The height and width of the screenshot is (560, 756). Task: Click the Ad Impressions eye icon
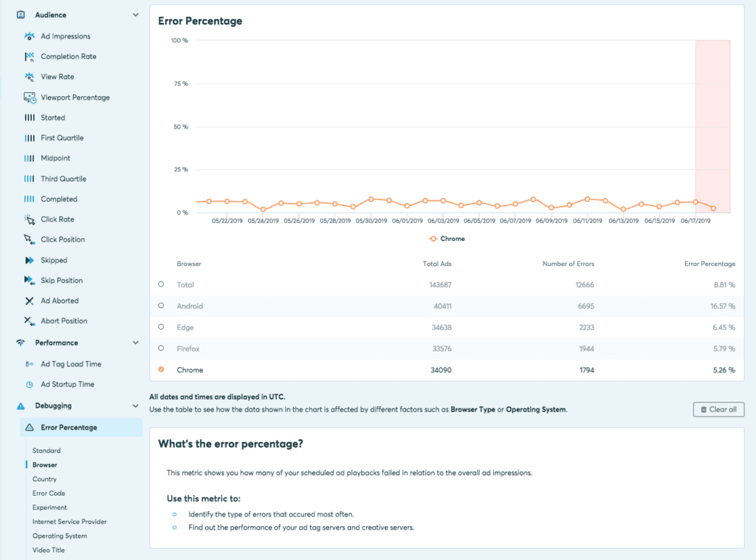(x=30, y=36)
